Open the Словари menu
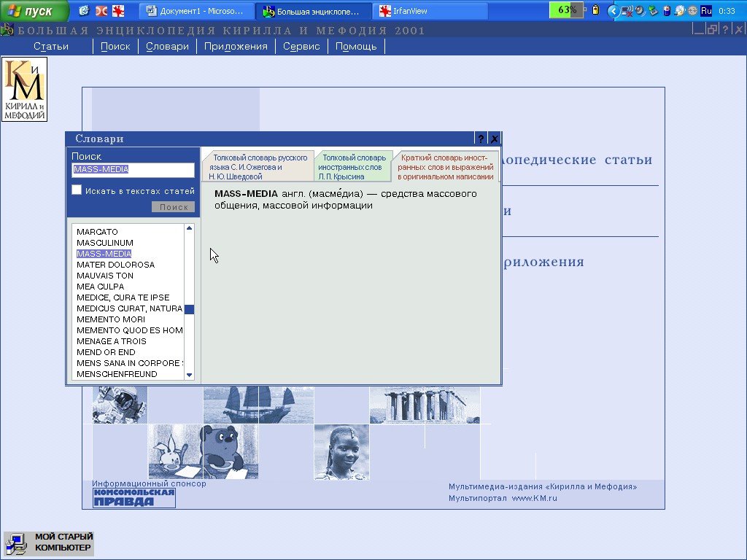 point(167,46)
